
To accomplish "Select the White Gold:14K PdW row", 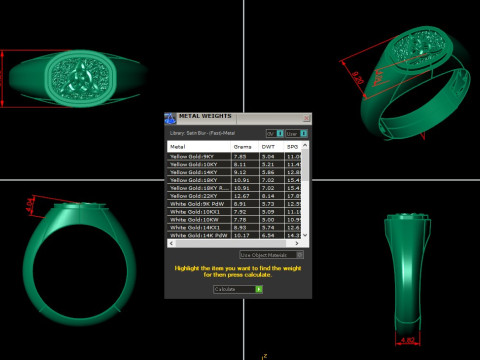I will point(234,235).
